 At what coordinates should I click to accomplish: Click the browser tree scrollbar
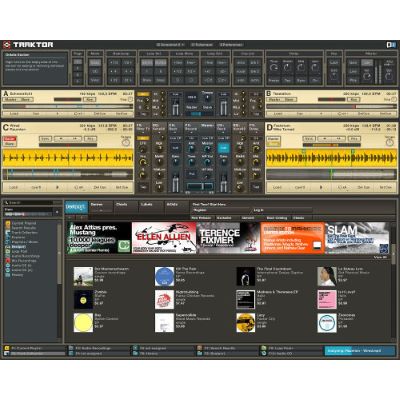click(x=59, y=253)
